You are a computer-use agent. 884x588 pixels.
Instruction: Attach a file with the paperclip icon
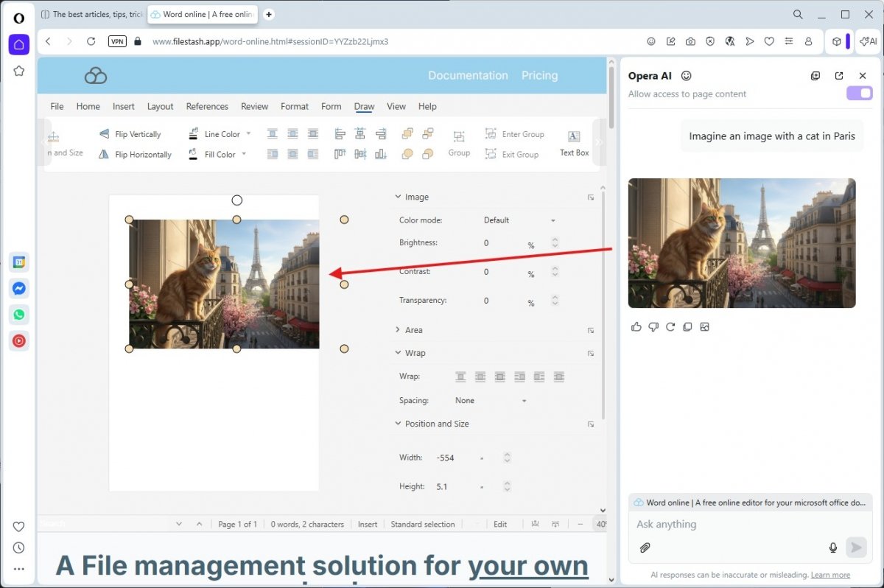pyautogui.click(x=645, y=547)
